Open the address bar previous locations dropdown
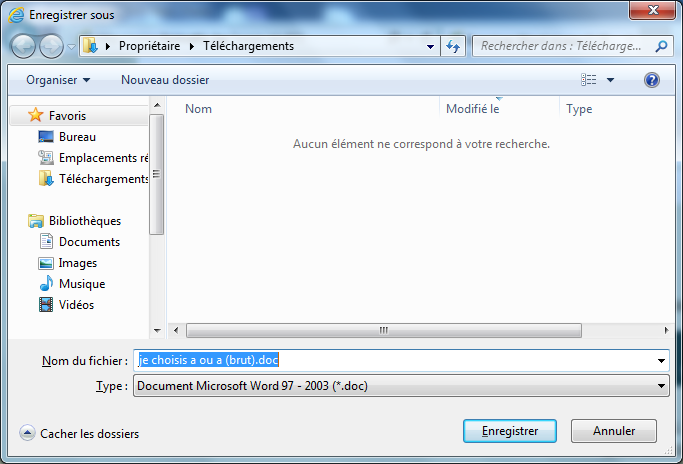 pyautogui.click(x=430, y=46)
